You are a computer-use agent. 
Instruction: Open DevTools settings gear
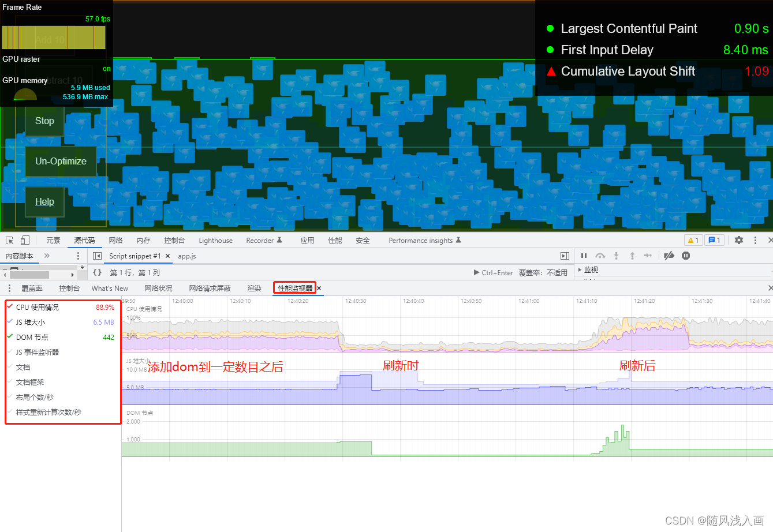pyautogui.click(x=739, y=240)
